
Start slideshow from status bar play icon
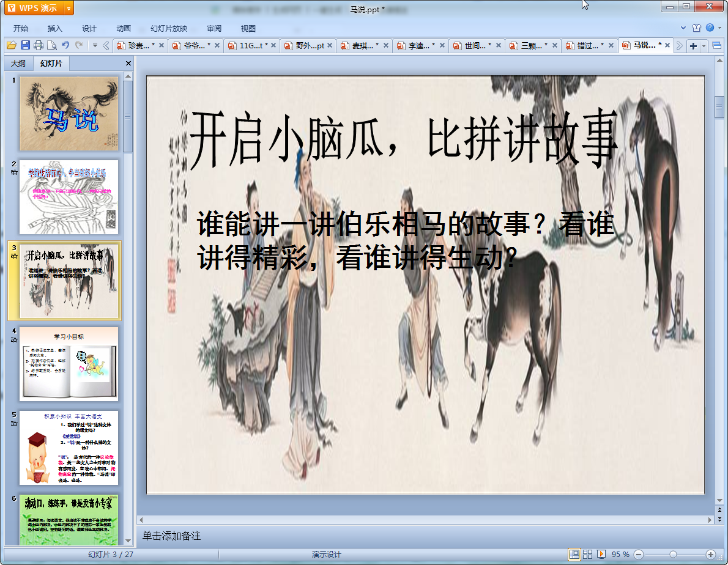[601, 555]
